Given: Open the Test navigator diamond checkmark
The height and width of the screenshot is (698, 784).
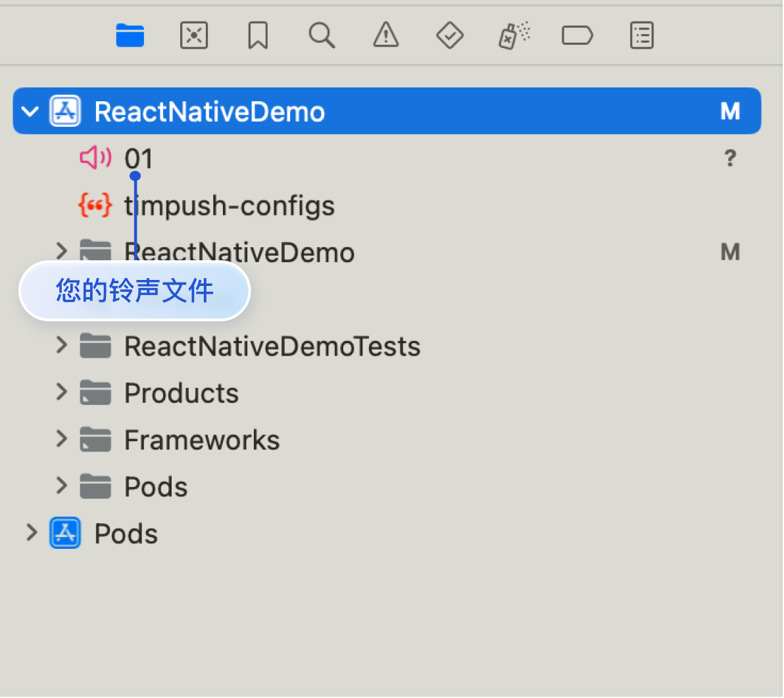Looking at the screenshot, I should [x=450, y=35].
